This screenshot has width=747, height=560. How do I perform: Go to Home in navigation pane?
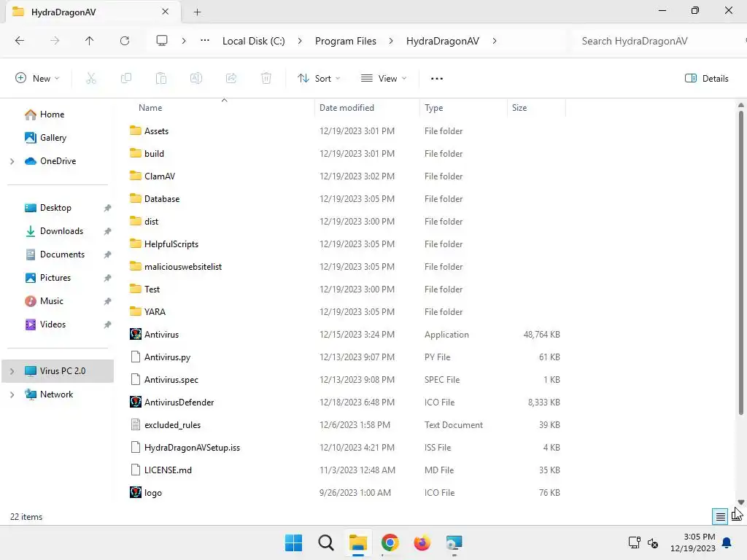52,114
